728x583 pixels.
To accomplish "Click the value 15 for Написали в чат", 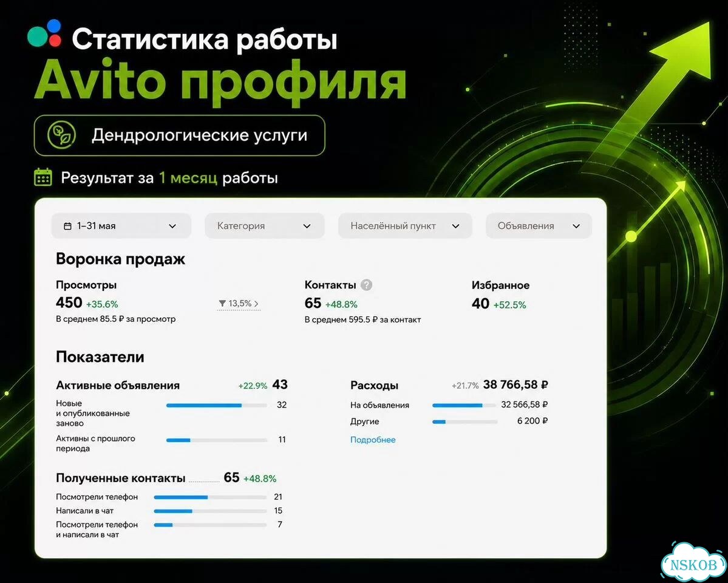I will (278, 511).
